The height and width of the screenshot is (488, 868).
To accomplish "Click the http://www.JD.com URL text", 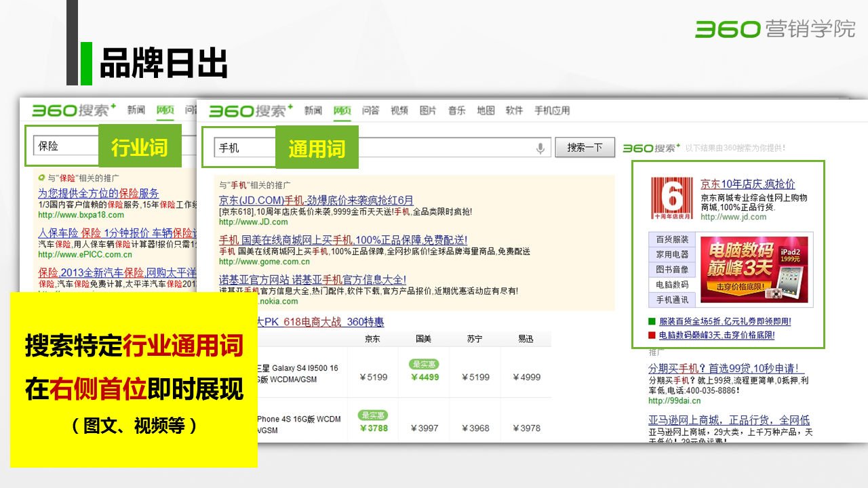I will tap(254, 222).
